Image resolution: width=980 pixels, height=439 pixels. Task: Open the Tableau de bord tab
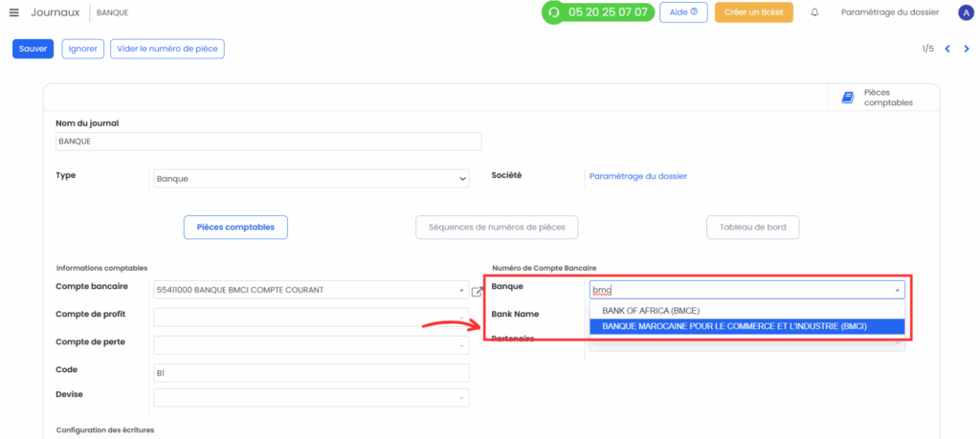752,228
